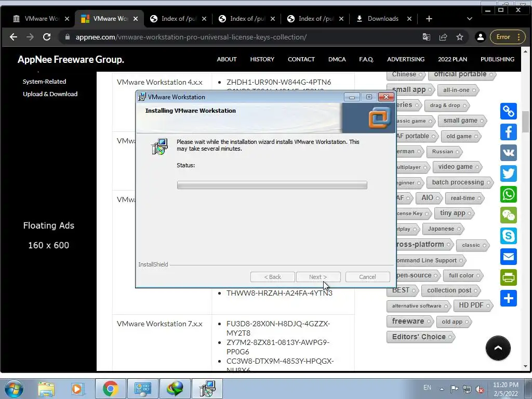Image resolution: width=532 pixels, height=399 pixels.
Task: Open Chrome from the taskbar
Action: [x=110, y=389]
